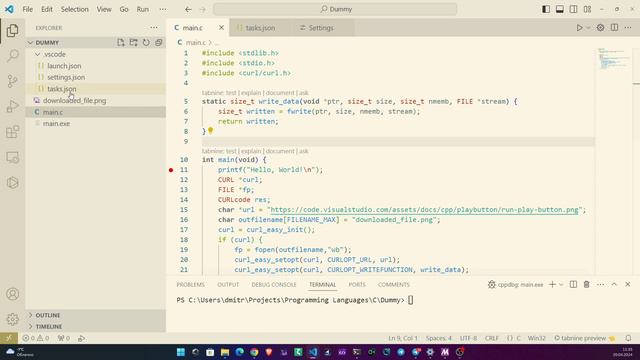The width and height of the screenshot is (640, 360).
Task: Add a new terminal with plus button
Action: pyautogui.click(x=552, y=284)
